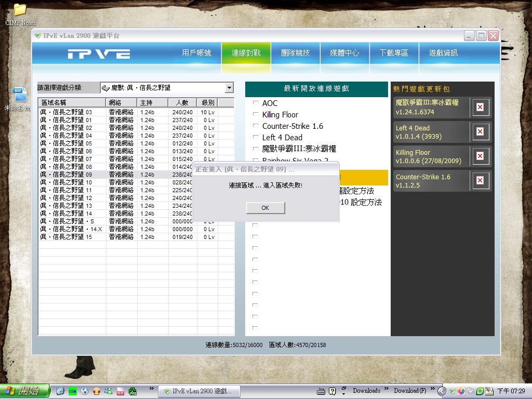Tick the Killing Floor checkbox in game list
This screenshot has height=399, width=532.
click(x=255, y=114)
